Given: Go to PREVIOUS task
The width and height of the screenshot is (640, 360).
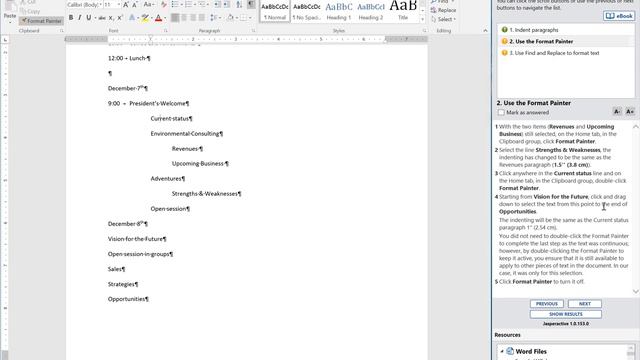Looking at the screenshot, I should [547, 304].
